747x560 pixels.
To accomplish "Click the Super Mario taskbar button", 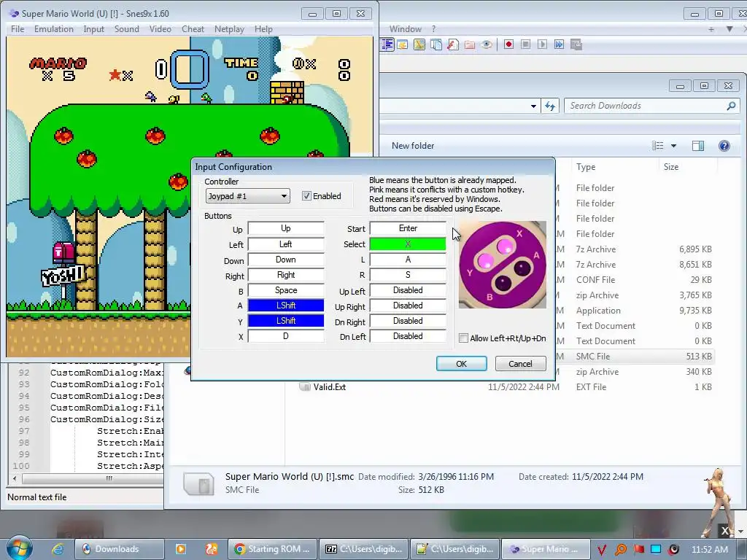I will point(546,549).
